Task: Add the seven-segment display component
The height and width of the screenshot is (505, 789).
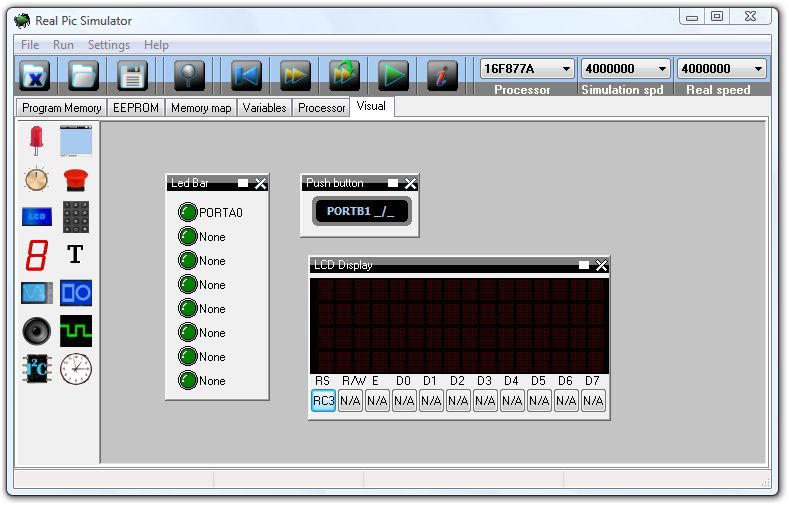Action: click(x=37, y=256)
